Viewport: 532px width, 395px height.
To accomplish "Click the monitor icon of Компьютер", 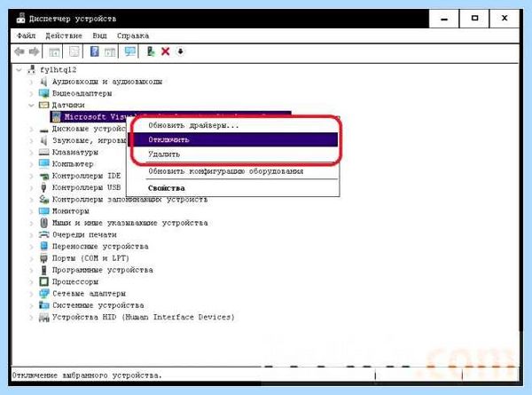I will (43, 163).
